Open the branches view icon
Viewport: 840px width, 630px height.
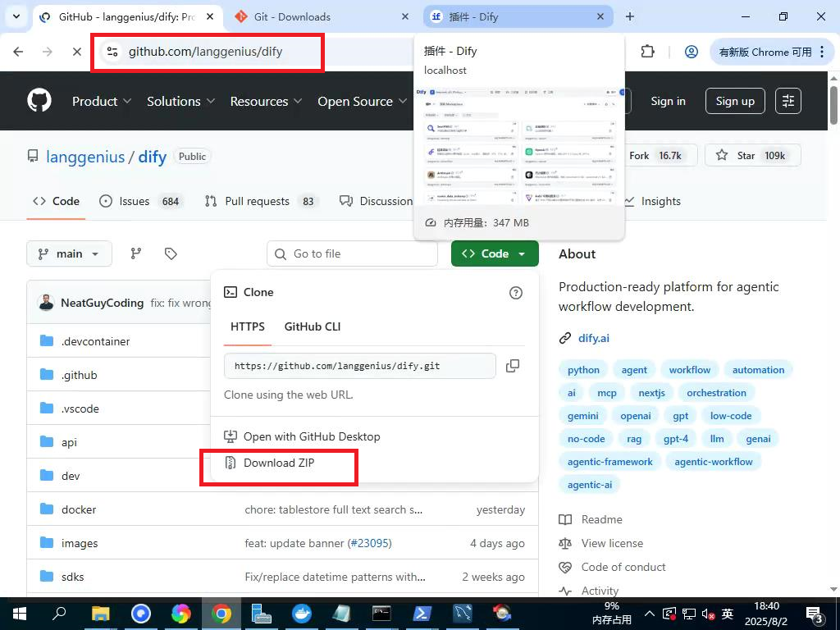(x=136, y=253)
